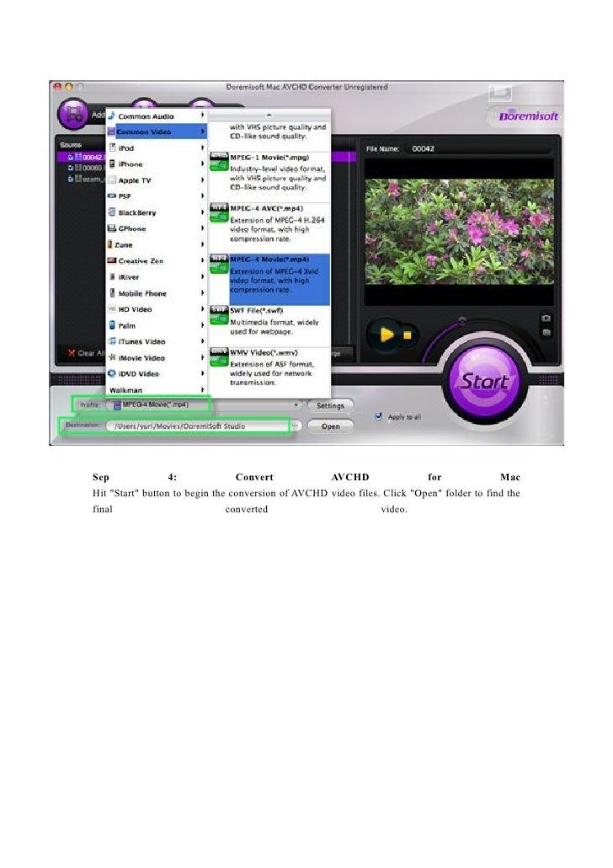This screenshot has height=868, width=613.
Task: Click the PSP console icon
Action: (x=112, y=196)
